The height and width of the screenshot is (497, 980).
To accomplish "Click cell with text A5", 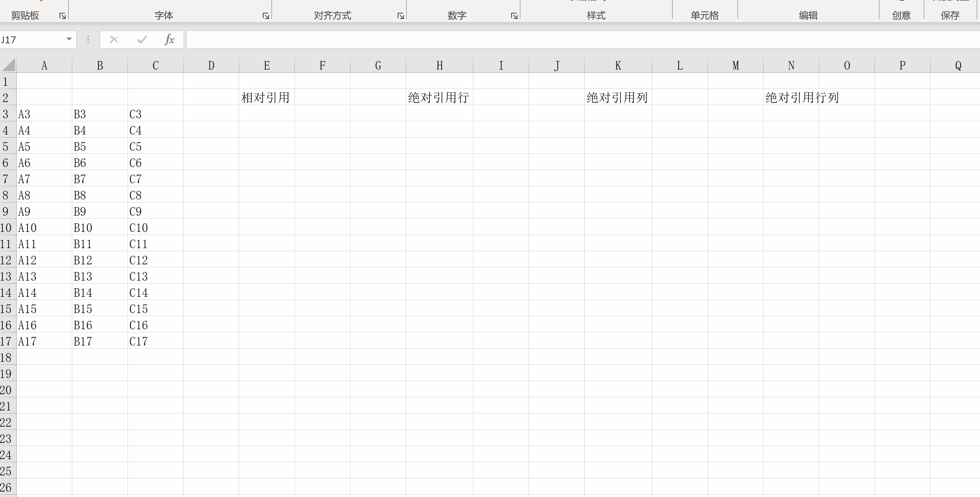I will point(44,146).
